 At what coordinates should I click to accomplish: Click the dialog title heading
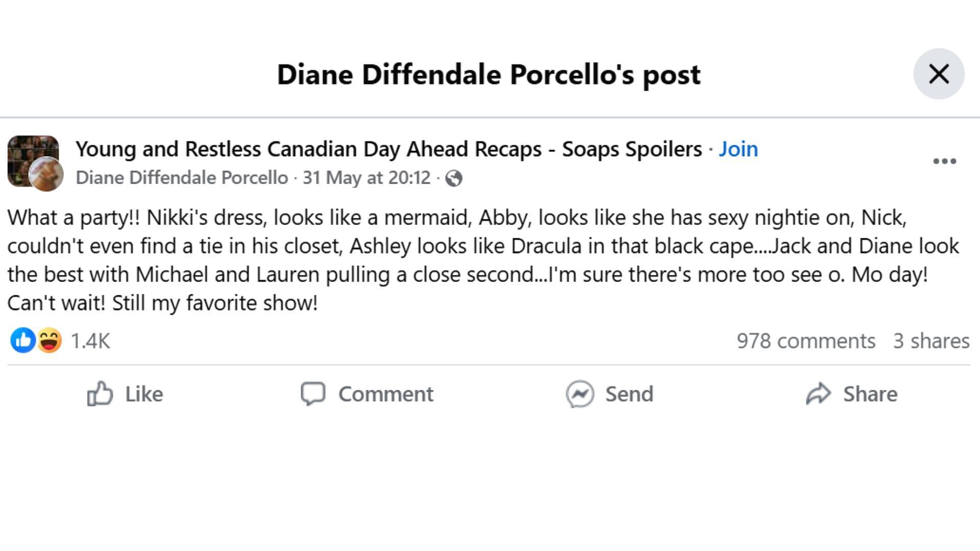pyautogui.click(x=488, y=74)
